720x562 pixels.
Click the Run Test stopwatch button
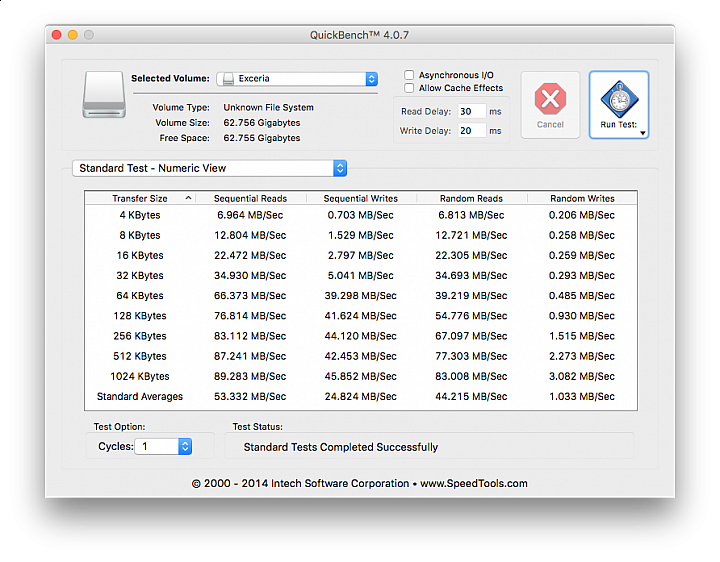(x=618, y=104)
